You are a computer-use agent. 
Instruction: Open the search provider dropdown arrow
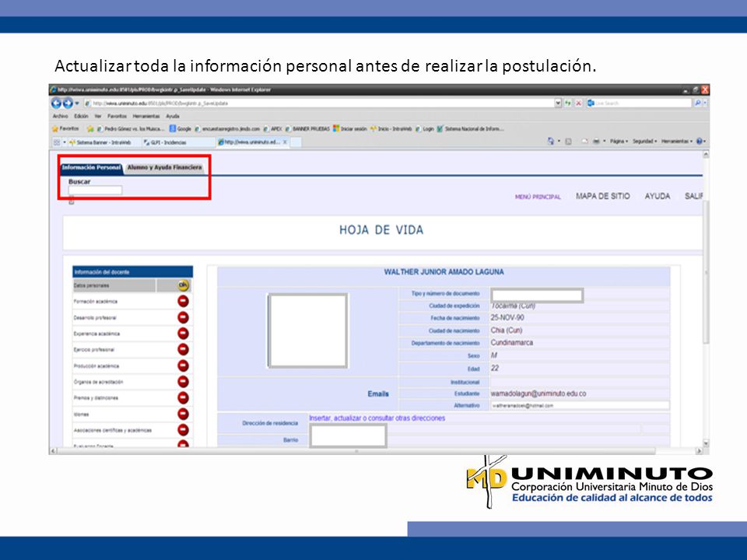coord(705,103)
